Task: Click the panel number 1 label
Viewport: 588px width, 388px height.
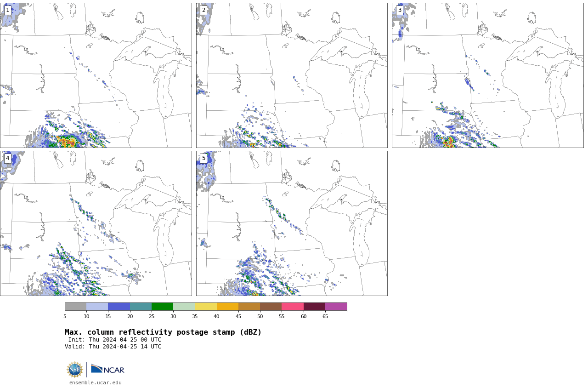Action: [x=7, y=10]
